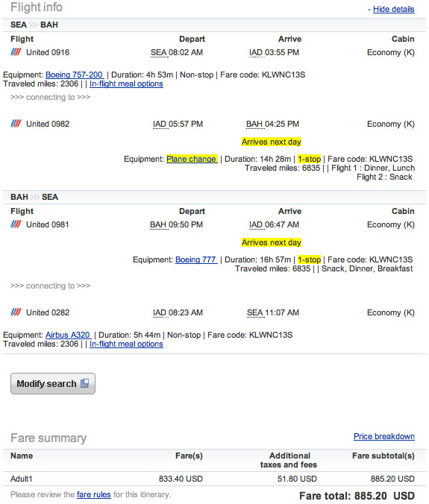
Task: Open the fare rules link
Action: pos(93,494)
